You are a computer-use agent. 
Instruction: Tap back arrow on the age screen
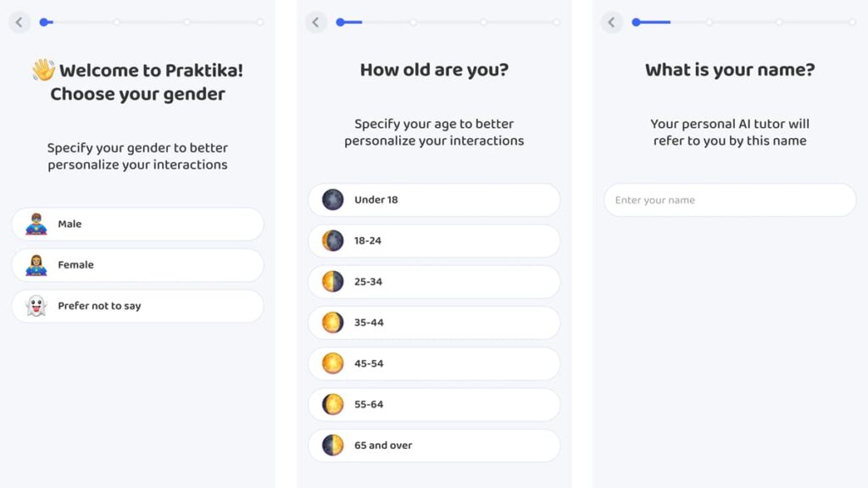pos(316,23)
